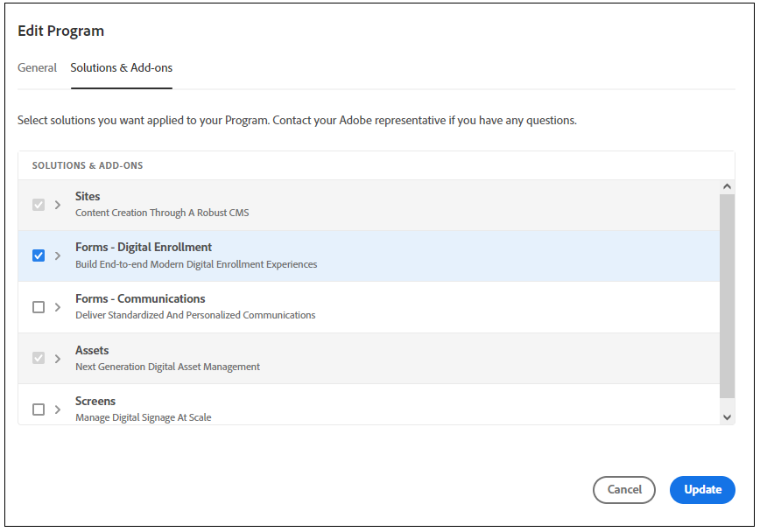Screen dimensions: 760x532
Task: Click the Update button
Action: click(x=702, y=489)
